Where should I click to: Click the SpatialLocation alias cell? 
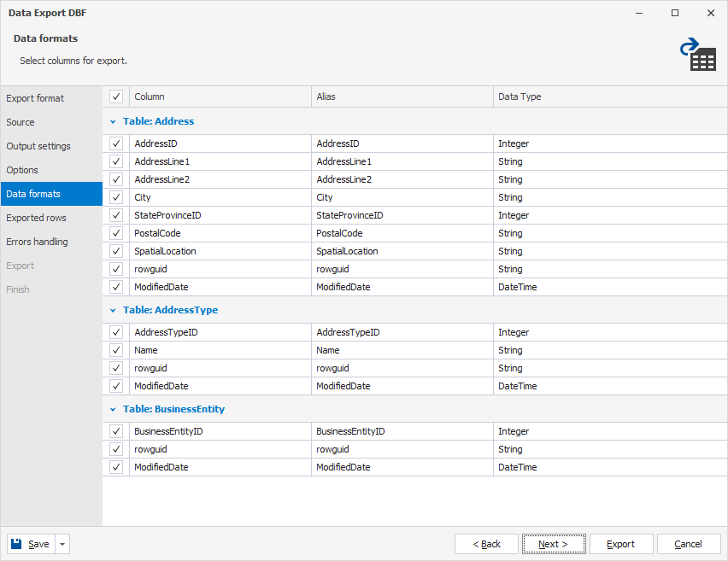pos(402,251)
